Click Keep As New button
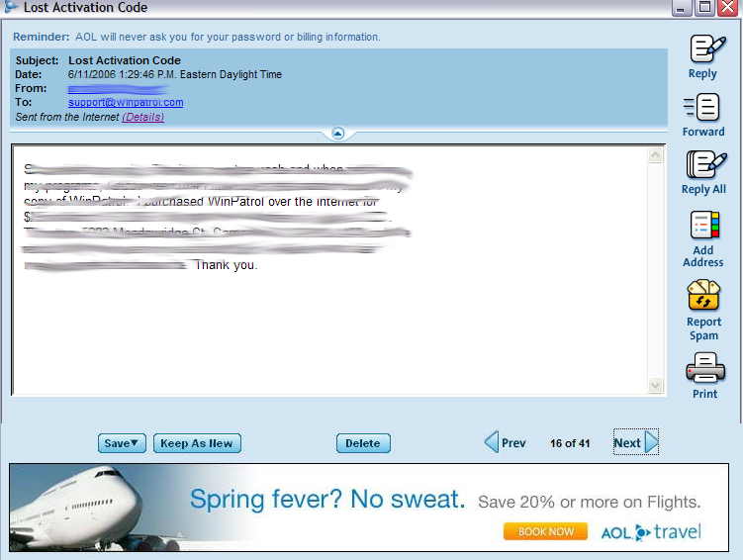 [x=197, y=443]
